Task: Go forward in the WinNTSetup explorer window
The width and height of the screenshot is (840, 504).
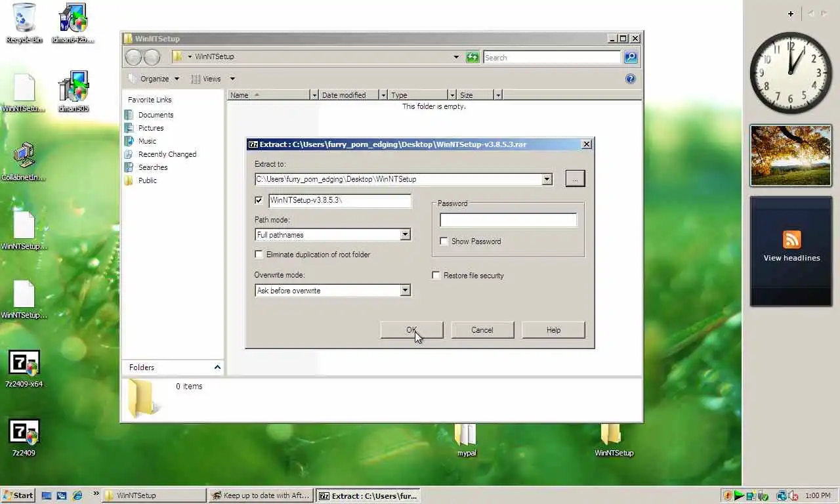Action: pos(152,57)
